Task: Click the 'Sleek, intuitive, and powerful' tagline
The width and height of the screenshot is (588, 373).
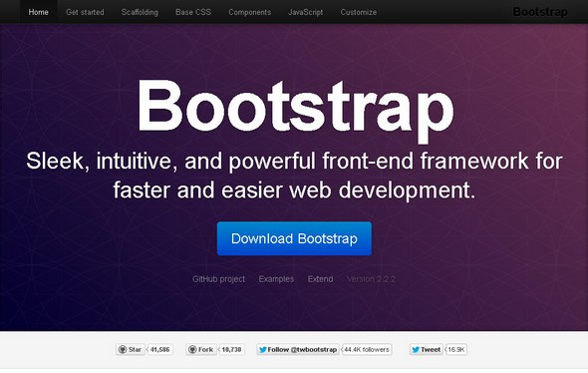Action: pyautogui.click(x=294, y=176)
